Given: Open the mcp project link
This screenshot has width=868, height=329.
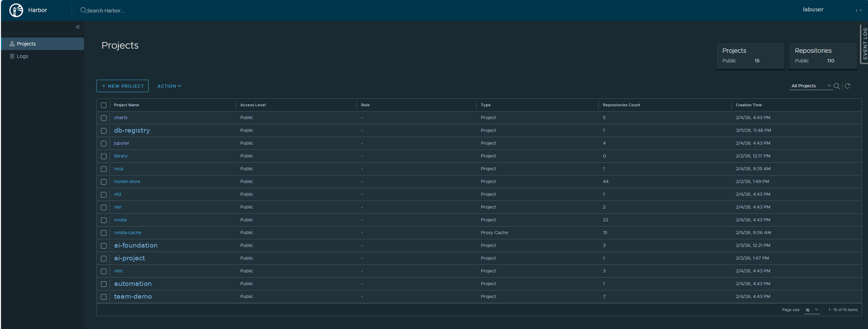Looking at the screenshot, I should (x=119, y=169).
